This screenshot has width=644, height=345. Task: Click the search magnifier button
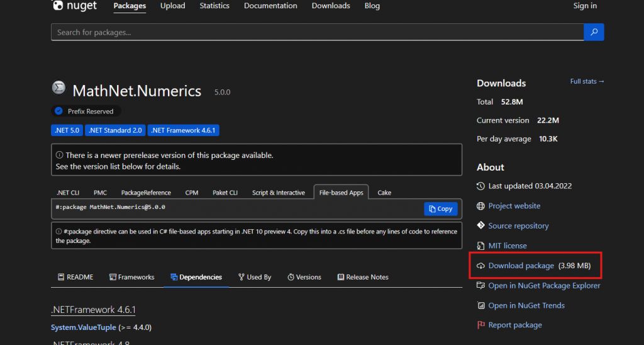click(x=594, y=32)
